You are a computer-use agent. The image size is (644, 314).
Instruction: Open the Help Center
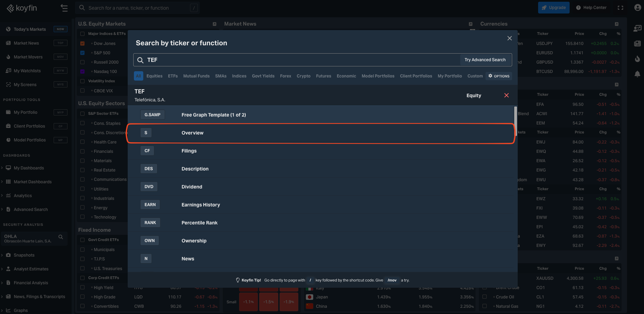point(591,8)
